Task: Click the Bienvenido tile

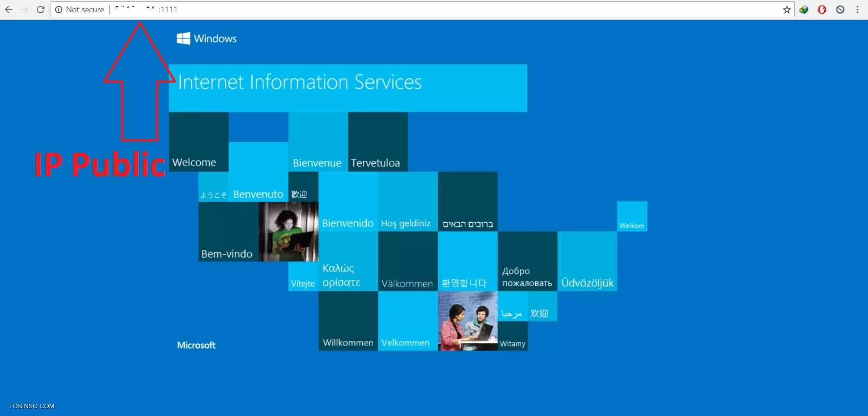Action: coord(348,201)
